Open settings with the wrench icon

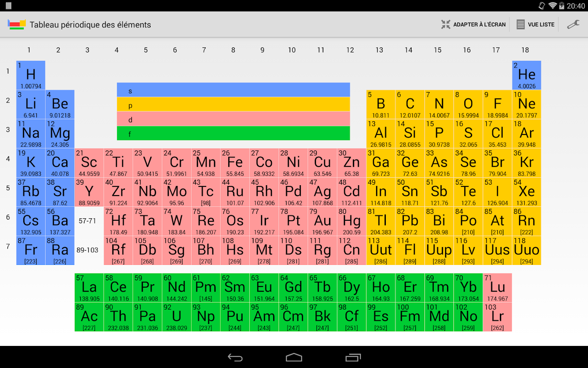pyautogui.click(x=573, y=24)
